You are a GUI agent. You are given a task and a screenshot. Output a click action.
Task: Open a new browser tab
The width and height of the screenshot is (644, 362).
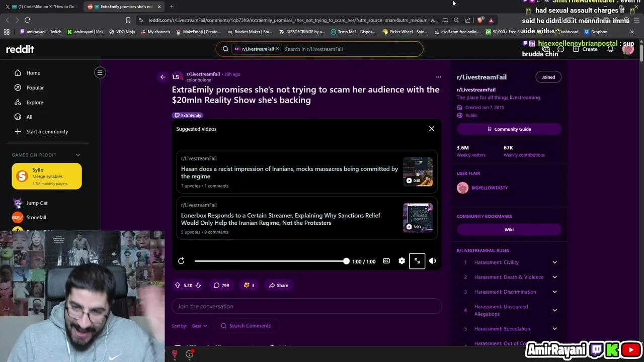(172, 7)
